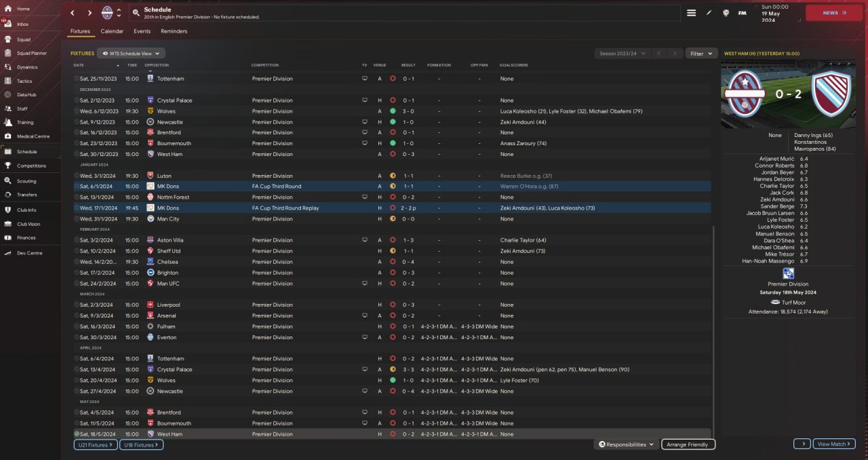Click the Liverpool fixture row
Image resolution: width=868 pixels, height=460 pixels.
pyautogui.click(x=392, y=305)
